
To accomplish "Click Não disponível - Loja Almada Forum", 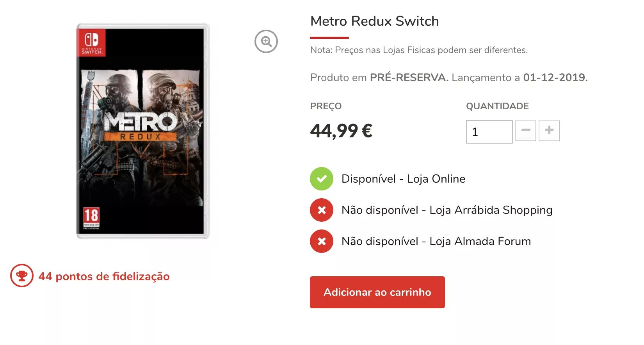I will [x=436, y=241].
